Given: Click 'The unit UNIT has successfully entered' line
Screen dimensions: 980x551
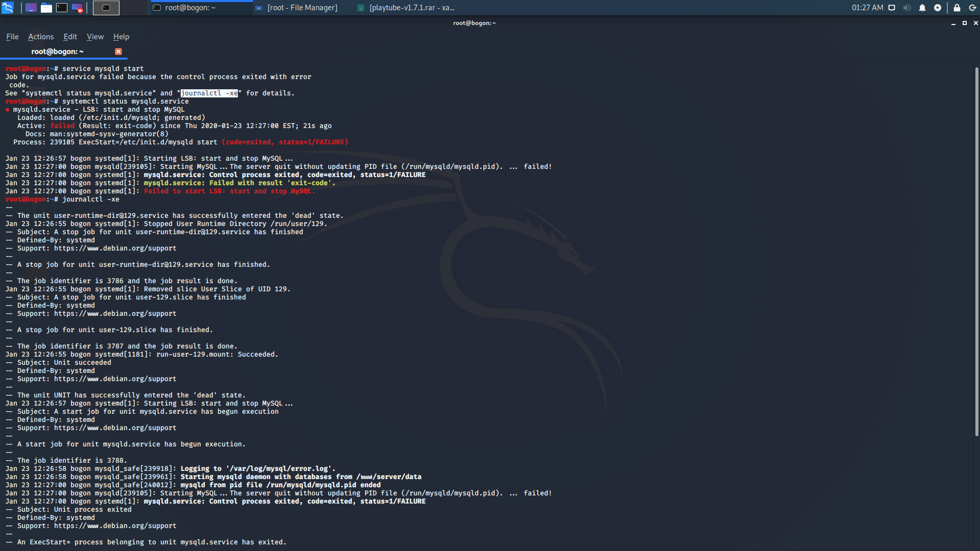Looking at the screenshot, I should tap(126, 395).
